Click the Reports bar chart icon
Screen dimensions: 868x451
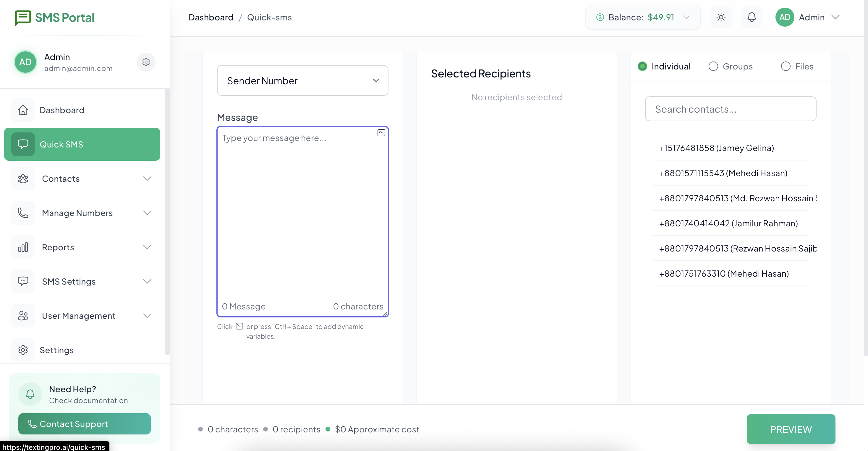(x=23, y=247)
